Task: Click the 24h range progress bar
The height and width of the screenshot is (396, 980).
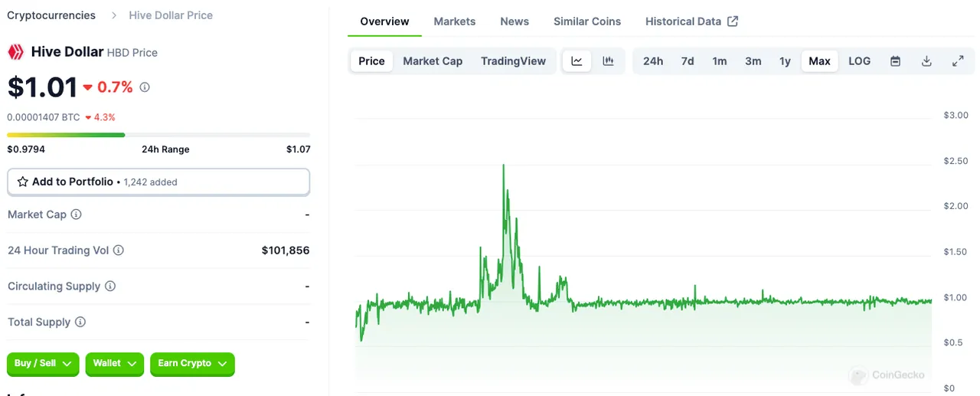Action: click(x=158, y=135)
